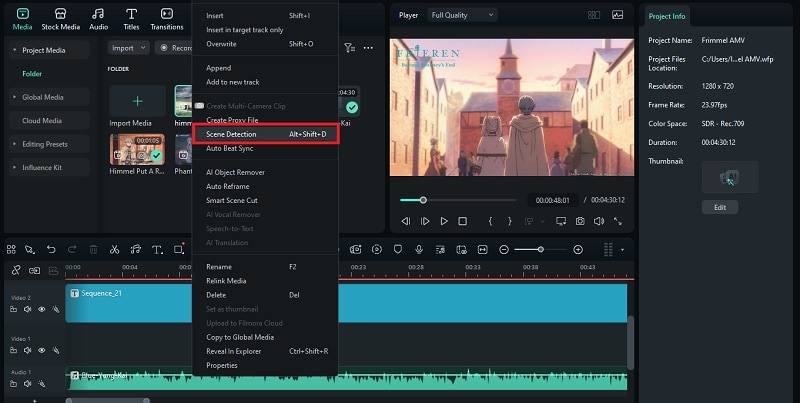Open the player scopes waveform icon
This screenshot has height=403, width=800.
click(x=617, y=15)
